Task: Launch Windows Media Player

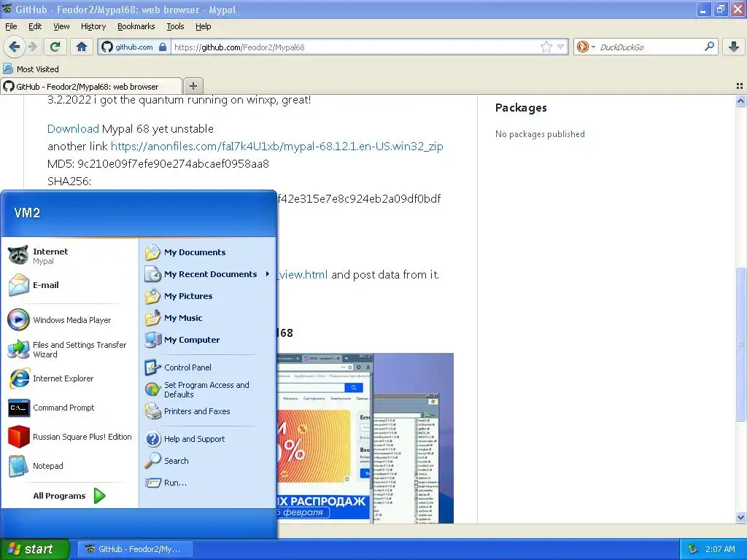Action: tap(69, 320)
